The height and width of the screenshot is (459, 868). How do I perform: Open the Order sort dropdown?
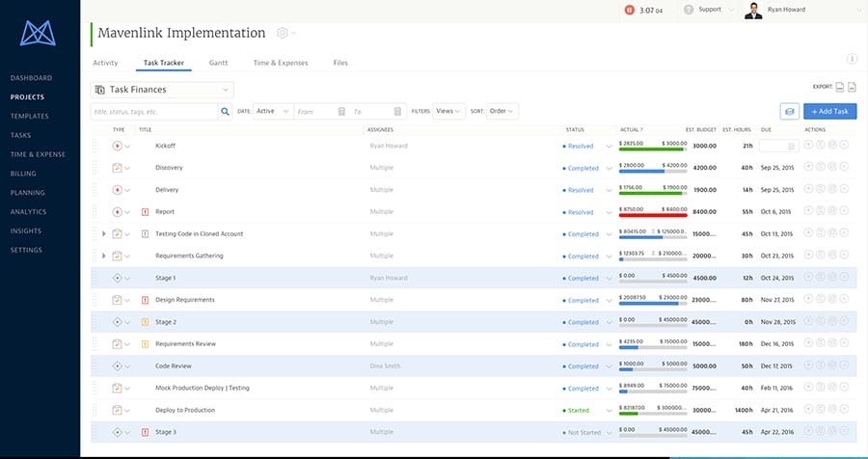(x=502, y=112)
